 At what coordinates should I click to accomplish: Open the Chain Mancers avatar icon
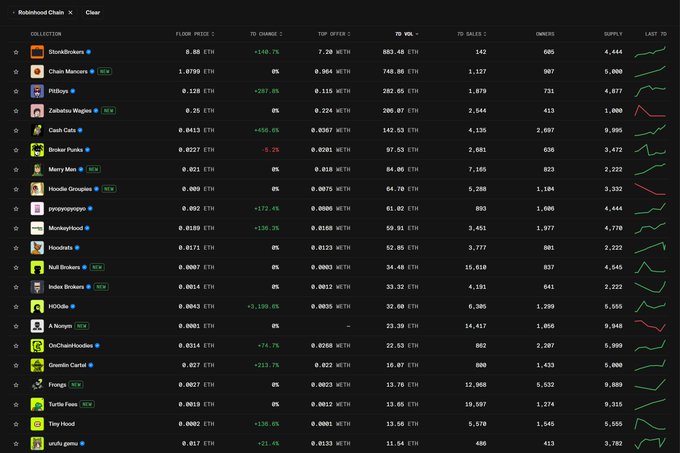point(37,72)
